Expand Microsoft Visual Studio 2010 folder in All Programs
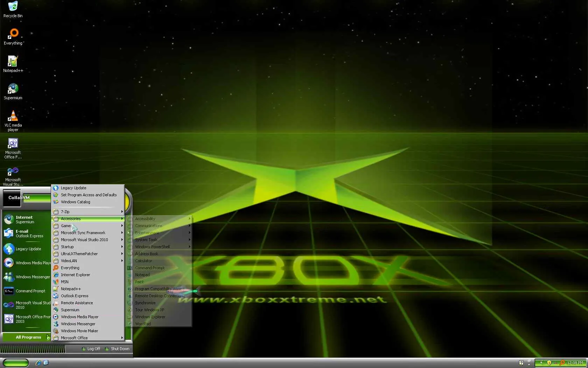The width and height of the screenshot is (588, 368). click(x=88, y=240)
